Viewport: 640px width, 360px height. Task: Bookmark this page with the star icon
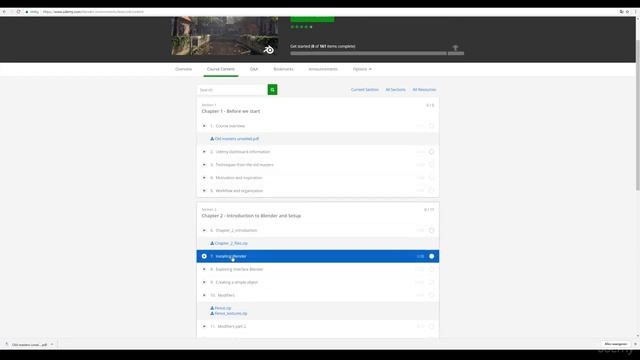point(627,12)
